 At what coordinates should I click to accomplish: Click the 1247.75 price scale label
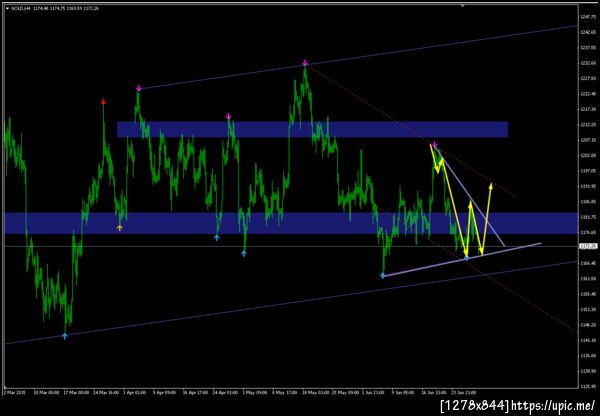tap(588, 17)
